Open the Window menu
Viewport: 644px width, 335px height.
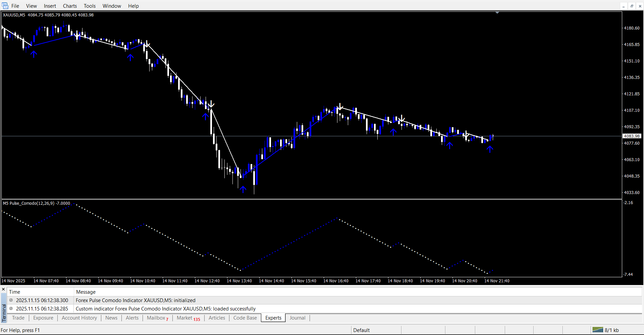click(112, 6)
